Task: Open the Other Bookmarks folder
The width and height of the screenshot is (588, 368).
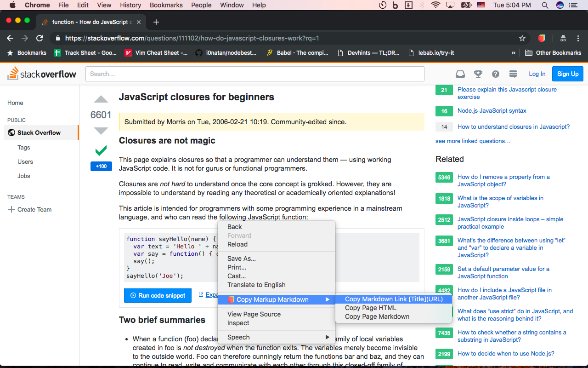Action: pyautogui.click(x=553, y=53)
